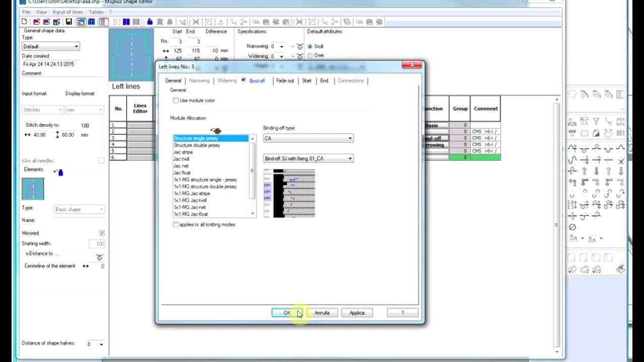Click the Annulla cancel button
Image resolution: width=644 pixels, height=362 pixels.
322,313
